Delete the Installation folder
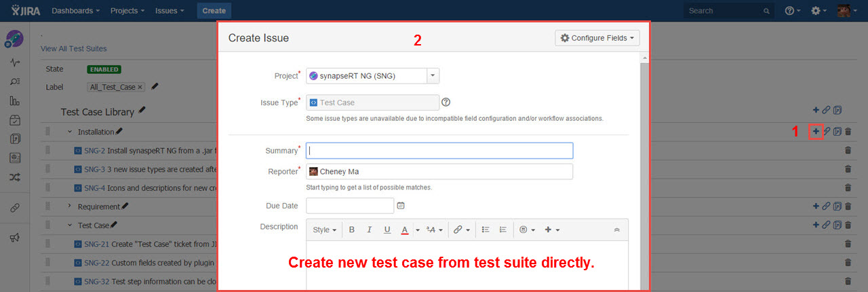 (848, 132)
